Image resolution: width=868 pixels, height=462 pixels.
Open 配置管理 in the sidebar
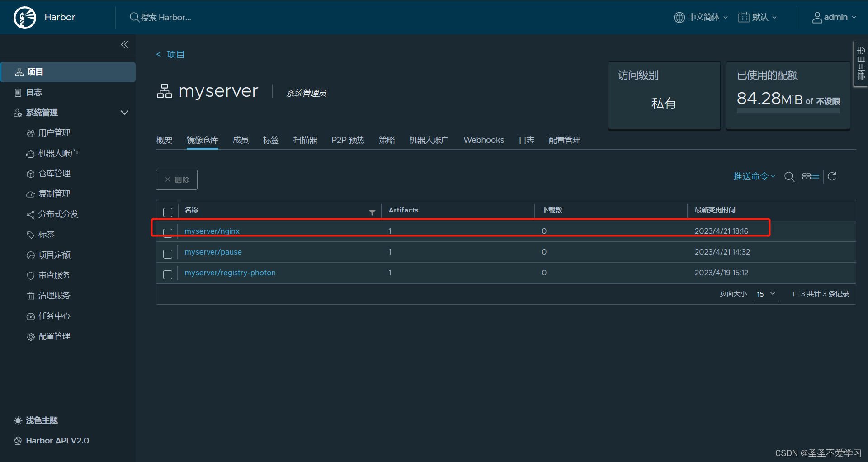click(54, 336)
